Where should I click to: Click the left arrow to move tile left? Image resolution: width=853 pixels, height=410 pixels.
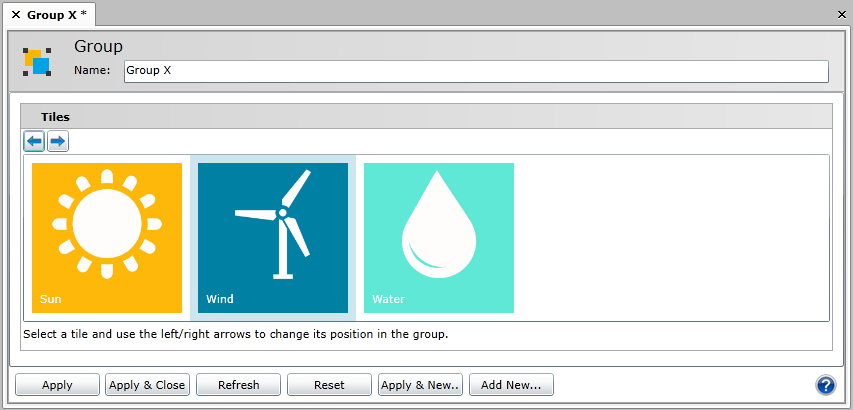(x=34, y=141)
